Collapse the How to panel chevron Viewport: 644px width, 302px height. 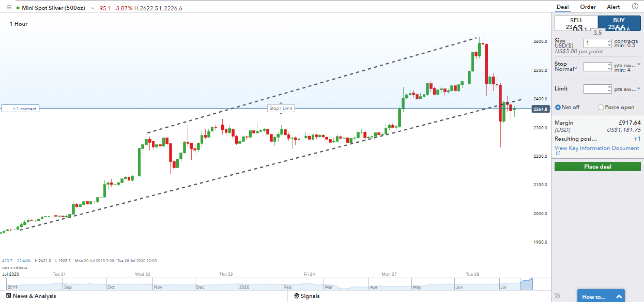(x=618, y=296)
